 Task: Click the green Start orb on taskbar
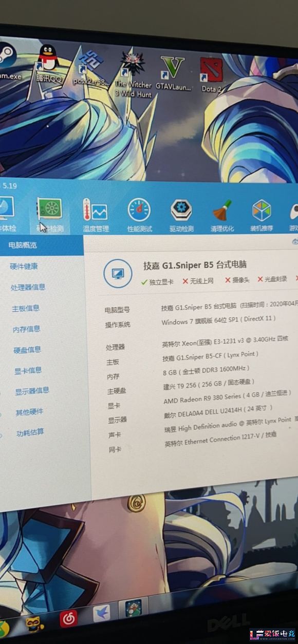pyautogui.click(x=4, y=629)
